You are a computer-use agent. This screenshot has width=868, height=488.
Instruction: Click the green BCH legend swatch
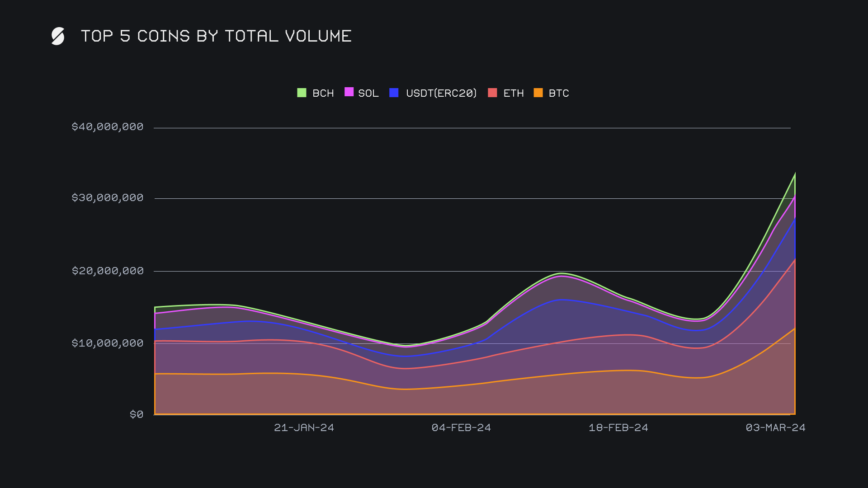(x=302, y=93)
